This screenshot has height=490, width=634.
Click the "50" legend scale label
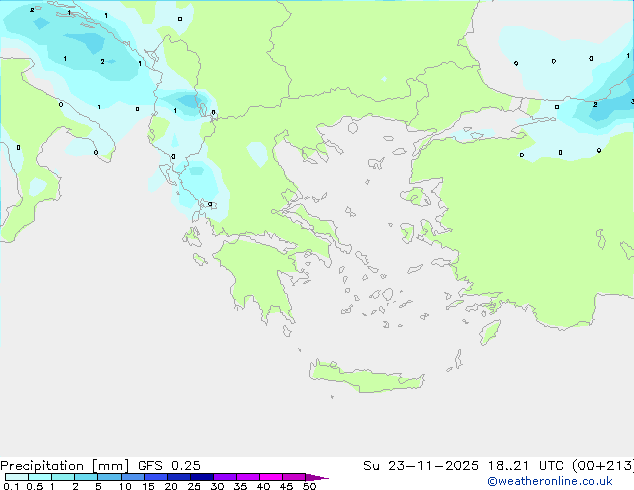pos(309,486)
